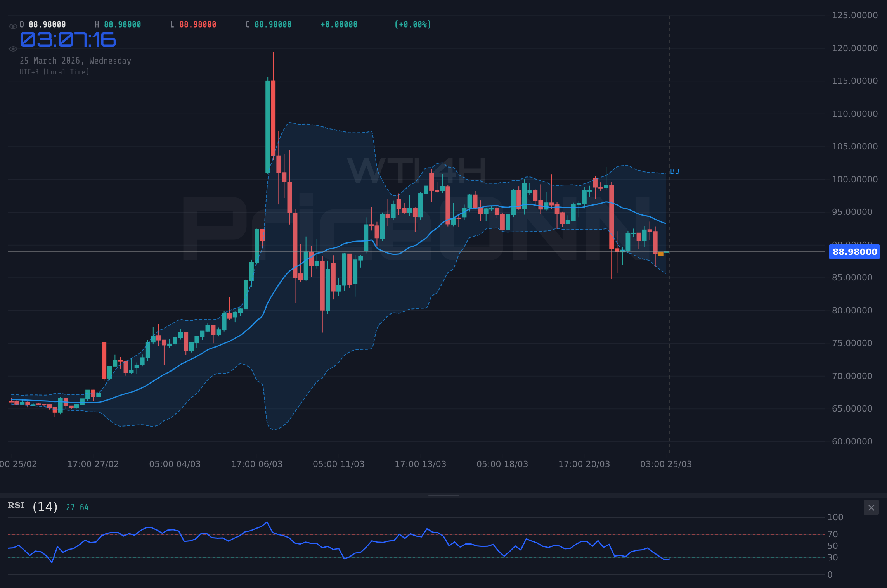Close the RSI indicator pane
The image size is (887, 588).
point(872,507)
